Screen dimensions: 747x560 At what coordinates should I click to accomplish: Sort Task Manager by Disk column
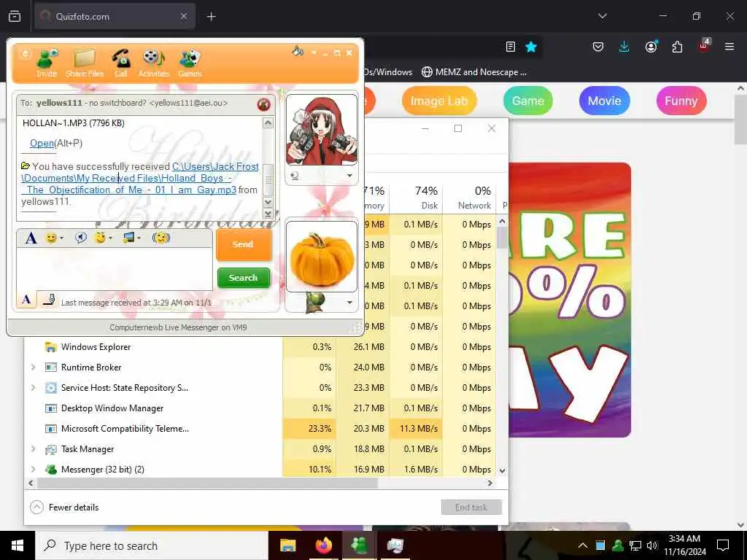click(x=417, y=197)
